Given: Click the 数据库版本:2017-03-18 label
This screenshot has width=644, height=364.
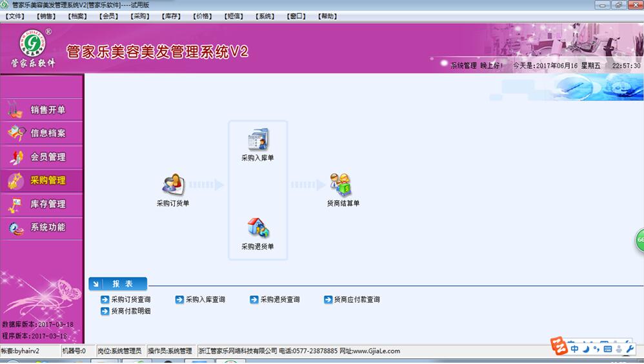Looking at the screenshot, I should point(38,325).
